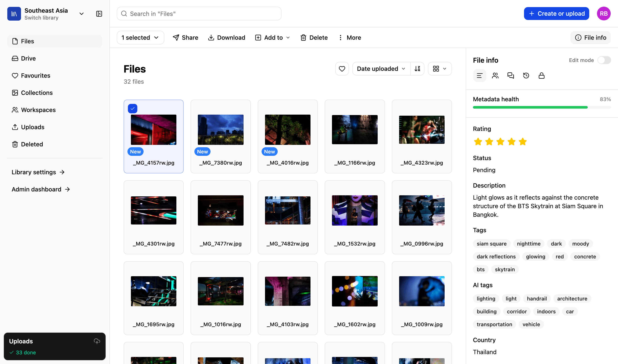Click the Uploads tray icon in sidebar

click(15, 127)
